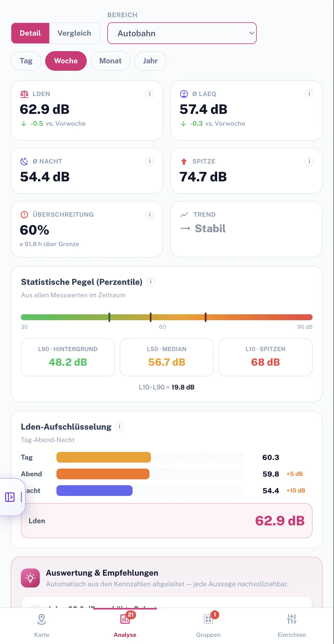Click the 'Stabil' trend value

(x=210, y=229)
